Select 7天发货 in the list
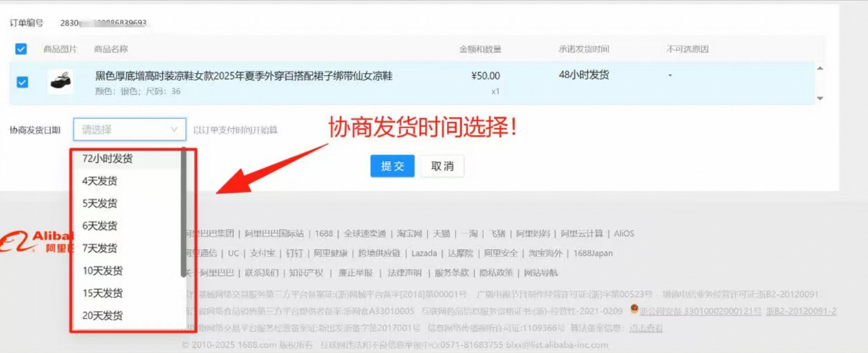The image size is (868, 353). coord(99,248)
